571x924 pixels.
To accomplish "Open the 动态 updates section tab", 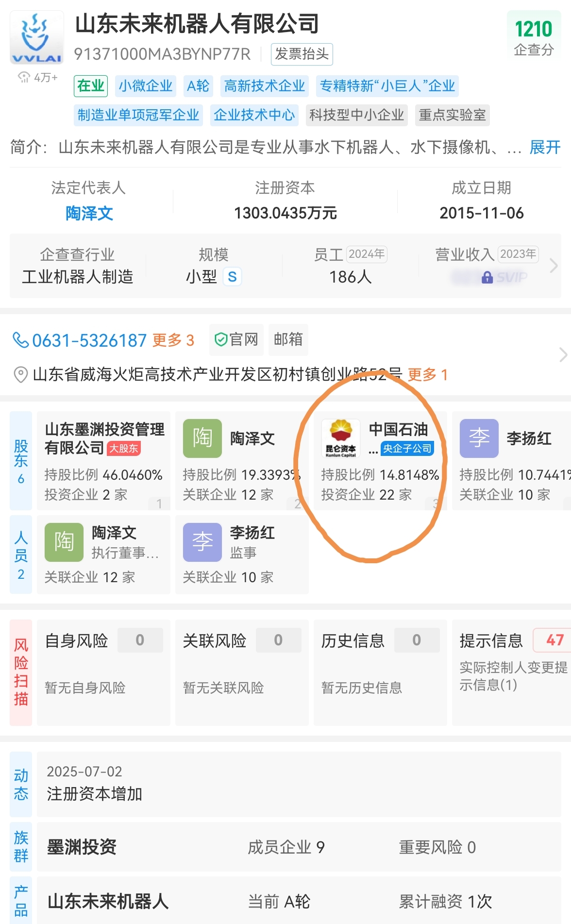I will tap(21, 784).
